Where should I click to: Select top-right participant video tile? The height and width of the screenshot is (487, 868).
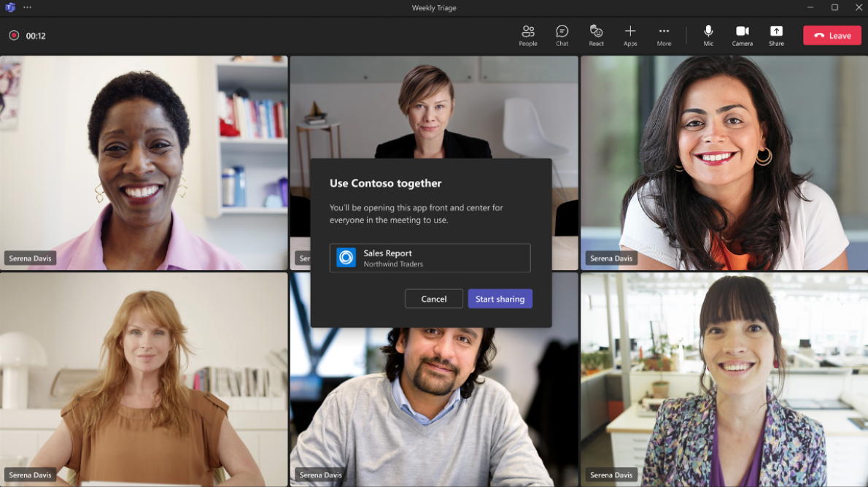click(x=724, y=162)
